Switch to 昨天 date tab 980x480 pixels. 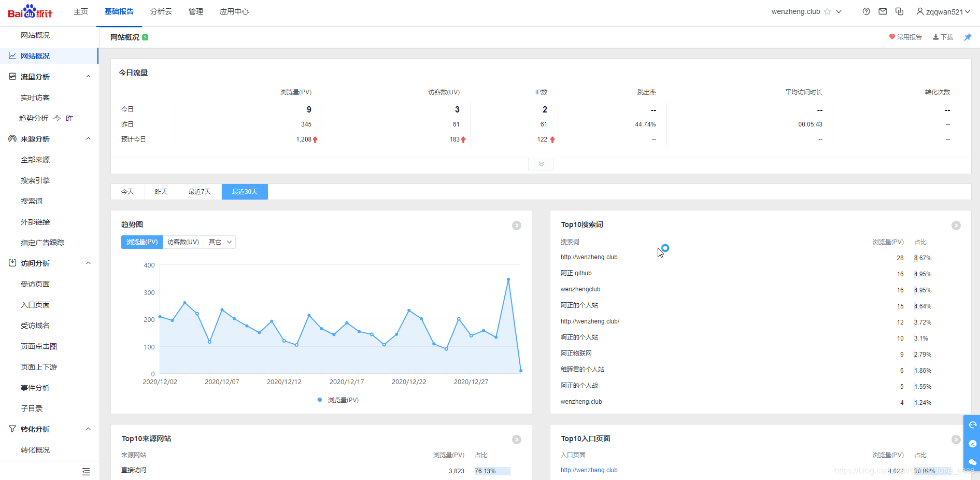click(161, 192)
